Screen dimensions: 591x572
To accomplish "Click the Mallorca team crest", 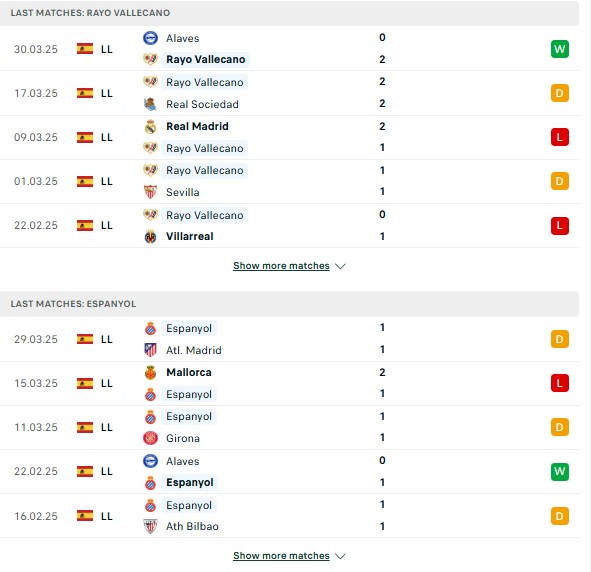I will point(150,372).
